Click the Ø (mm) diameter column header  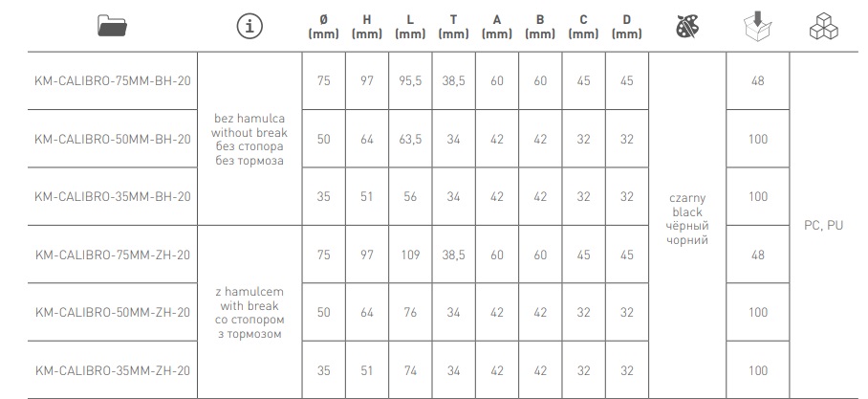[x=324, y=27]
